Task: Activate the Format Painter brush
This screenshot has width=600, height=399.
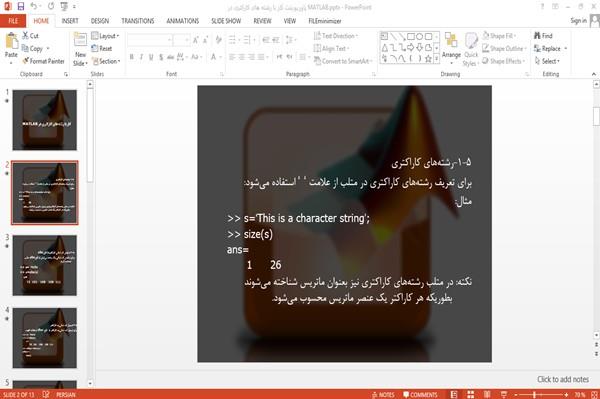Action: click(x=43, y=61)
